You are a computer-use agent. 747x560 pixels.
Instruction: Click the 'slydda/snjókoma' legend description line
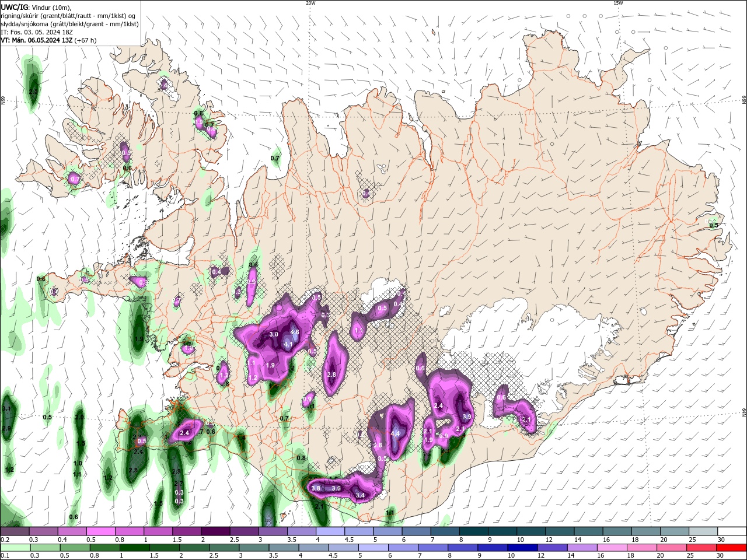[69, 24]
